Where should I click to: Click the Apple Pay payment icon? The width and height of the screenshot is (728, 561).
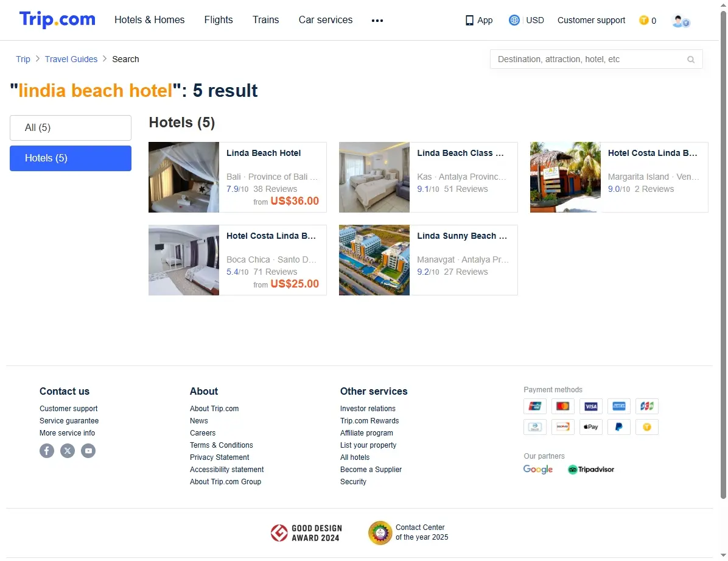click(x=590, y=426)
